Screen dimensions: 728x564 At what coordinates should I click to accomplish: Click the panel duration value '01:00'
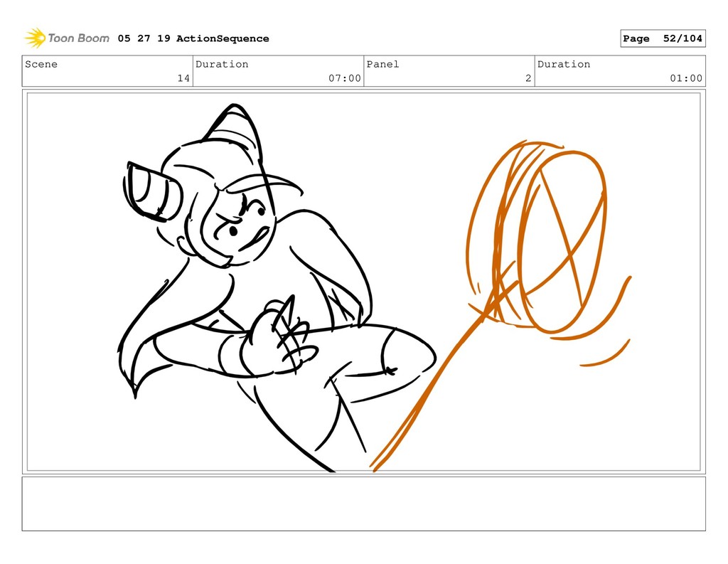coord(686,78)
